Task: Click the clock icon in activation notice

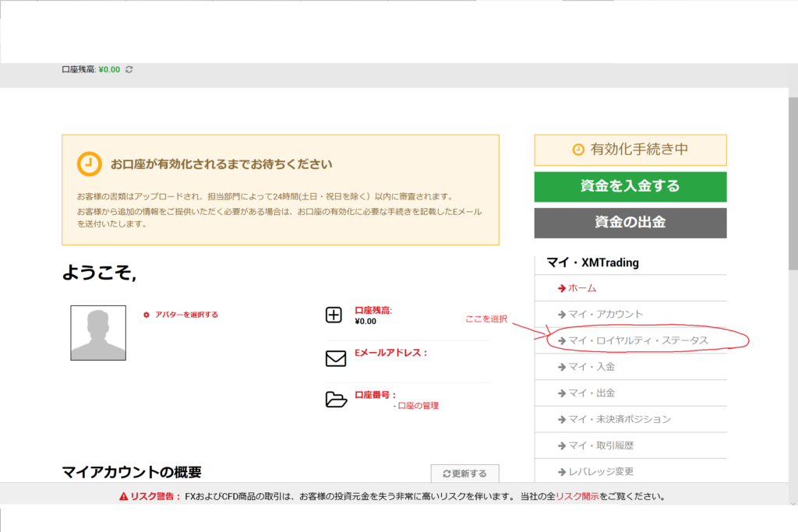Action: point(89,164)
